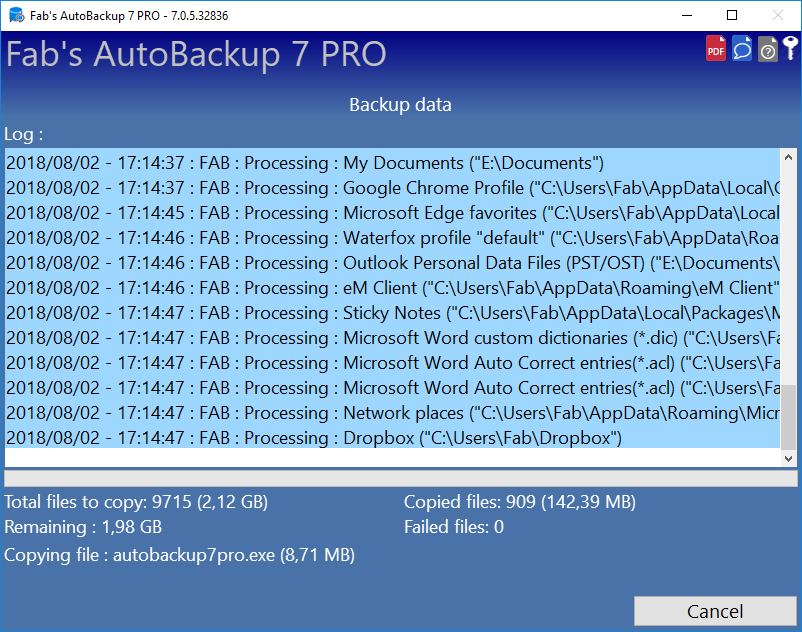The image size is (802, 632).
Task: Cancel the running backup
Action: click(x=715, y=611)
